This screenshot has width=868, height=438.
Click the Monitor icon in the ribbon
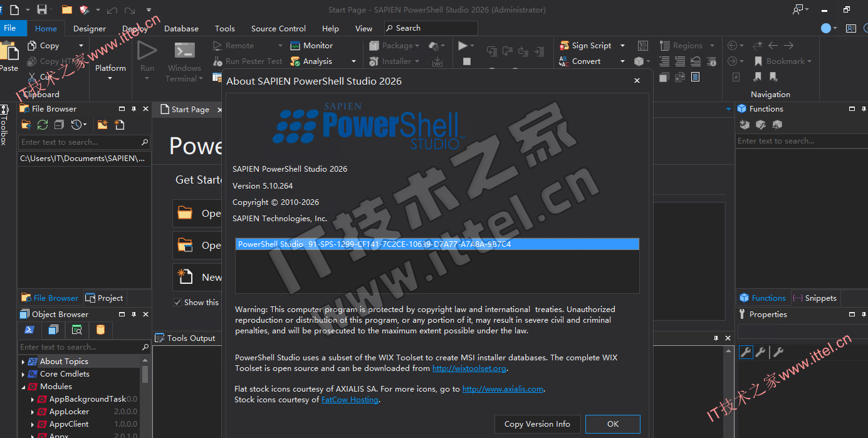click(x=295, y=46)
